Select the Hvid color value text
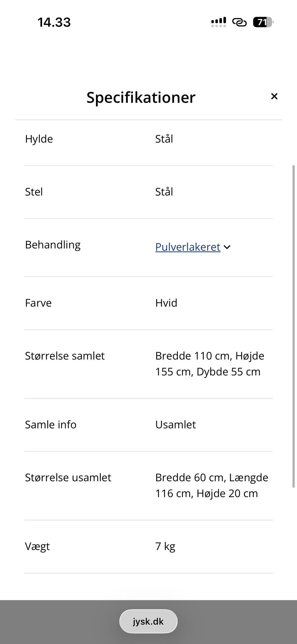 pyautogui.click(x=166, y=303)
